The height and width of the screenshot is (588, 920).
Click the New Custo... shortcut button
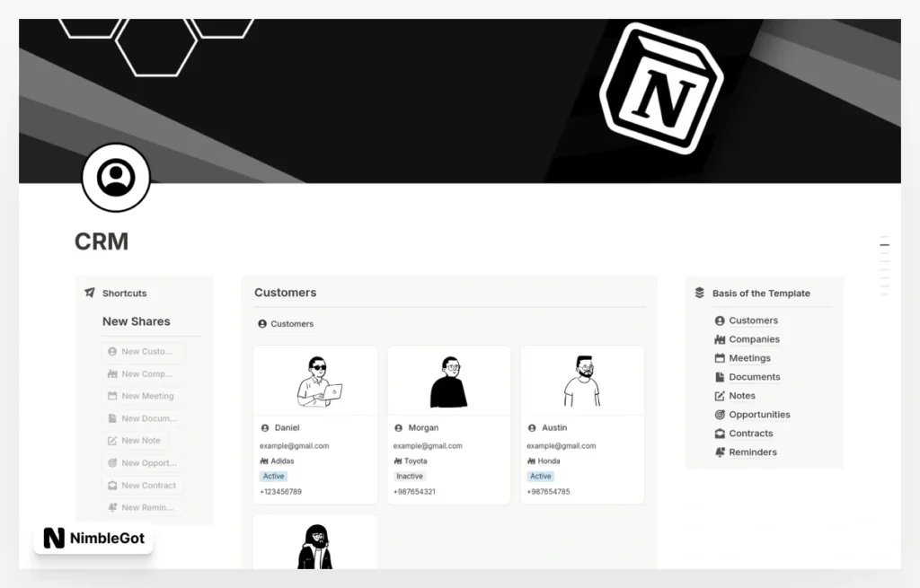[143, 352]
